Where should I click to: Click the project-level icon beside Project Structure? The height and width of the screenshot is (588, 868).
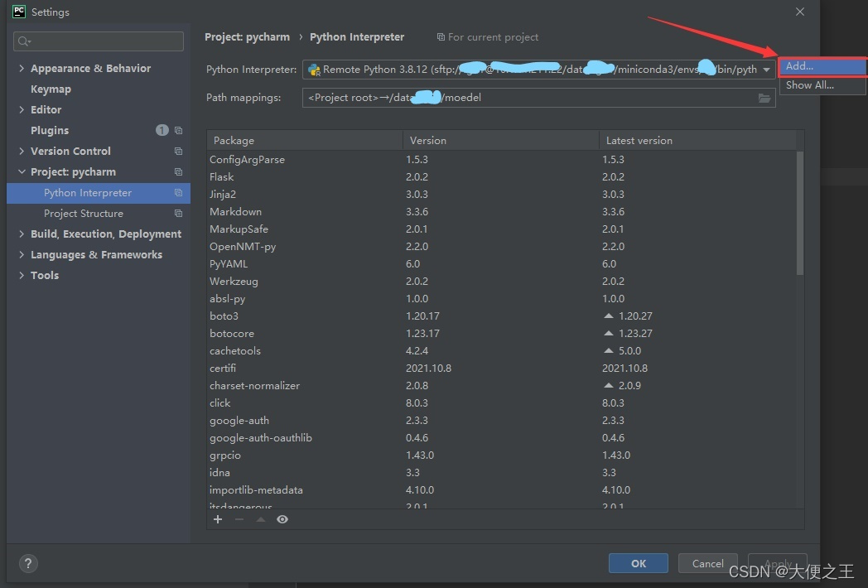pos(178,213)
